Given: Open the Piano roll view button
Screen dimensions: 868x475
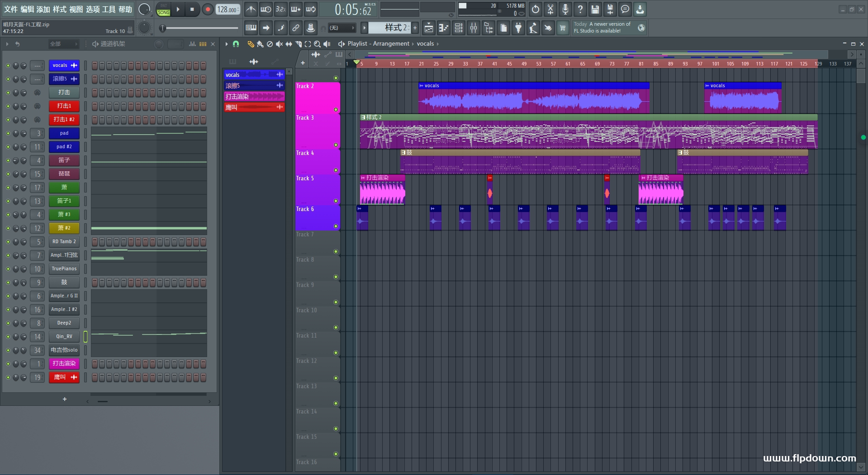Looking at the screenshot, I should pyautogui.click(x=444, y=28).
